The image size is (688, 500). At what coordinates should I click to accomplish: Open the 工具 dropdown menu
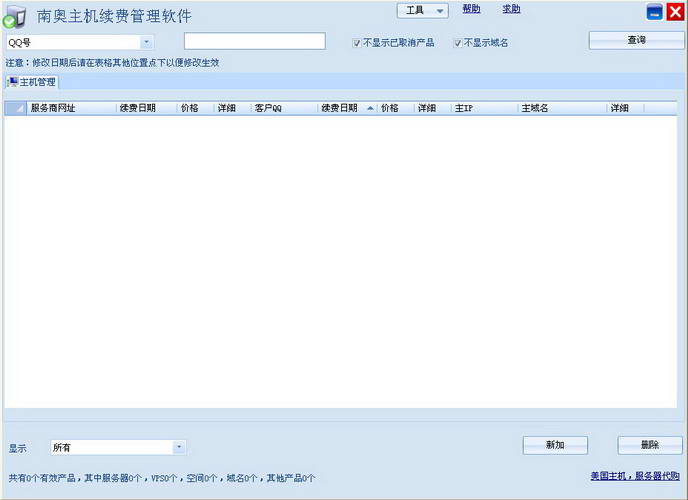pyautogui.click(x=423, y=11)
